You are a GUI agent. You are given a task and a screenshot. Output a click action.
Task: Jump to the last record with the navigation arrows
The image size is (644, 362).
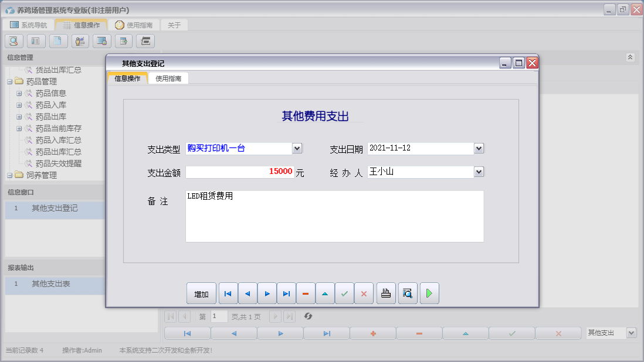click(x=286, y=293)
